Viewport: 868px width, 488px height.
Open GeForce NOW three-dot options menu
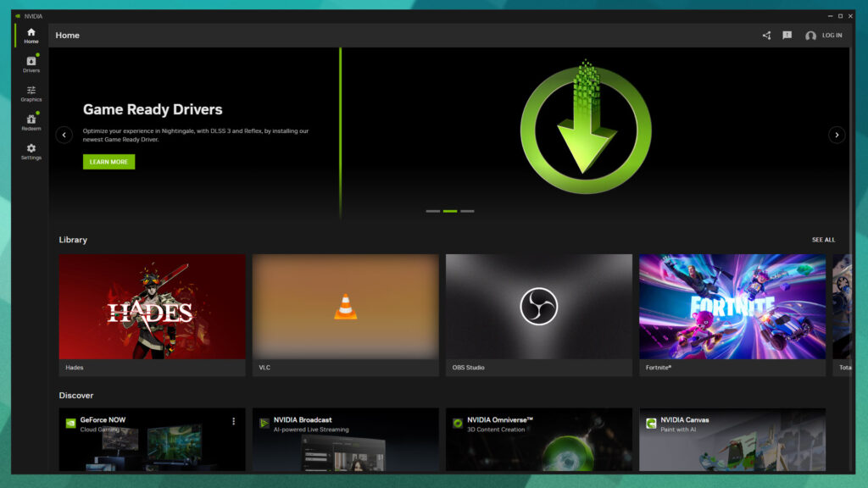click(234, 421)
